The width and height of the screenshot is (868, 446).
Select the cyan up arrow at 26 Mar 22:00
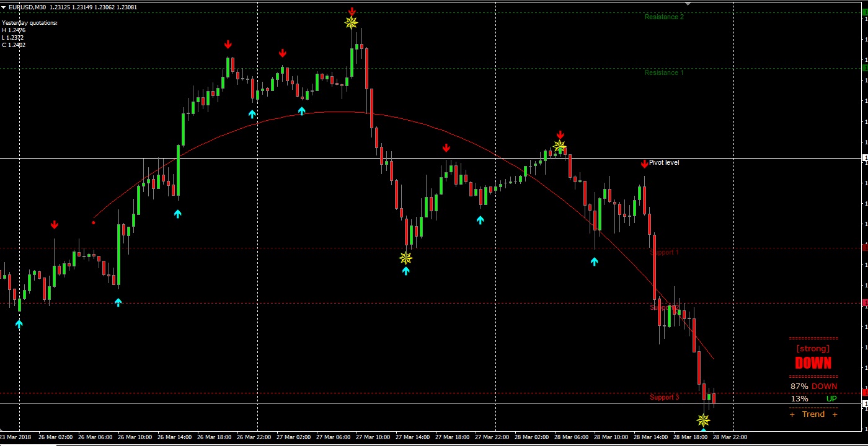coord(252,114)
